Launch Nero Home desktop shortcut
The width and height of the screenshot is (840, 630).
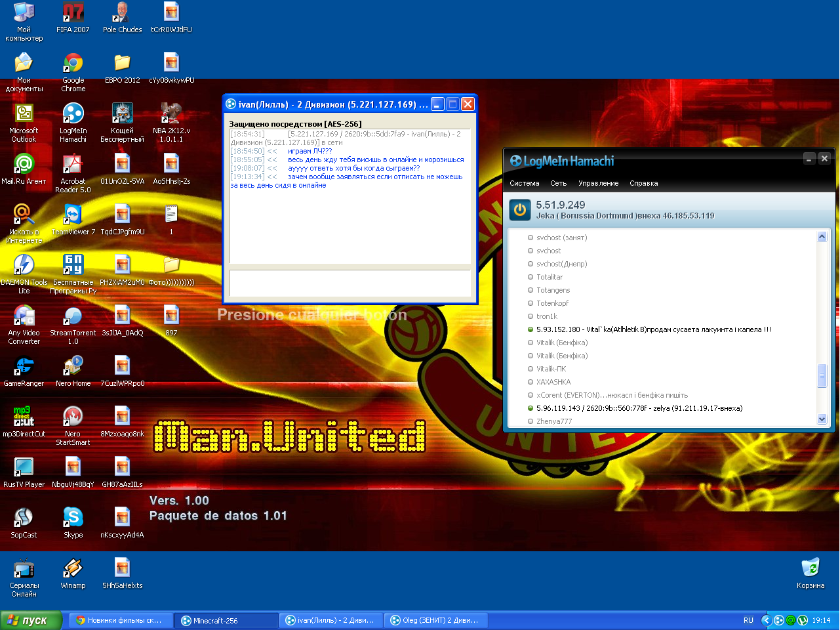[x=73, y=371]
